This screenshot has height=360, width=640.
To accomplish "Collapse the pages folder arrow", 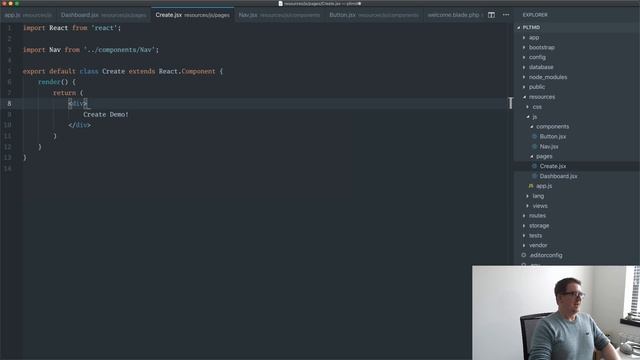I will (x=531, y=156).
